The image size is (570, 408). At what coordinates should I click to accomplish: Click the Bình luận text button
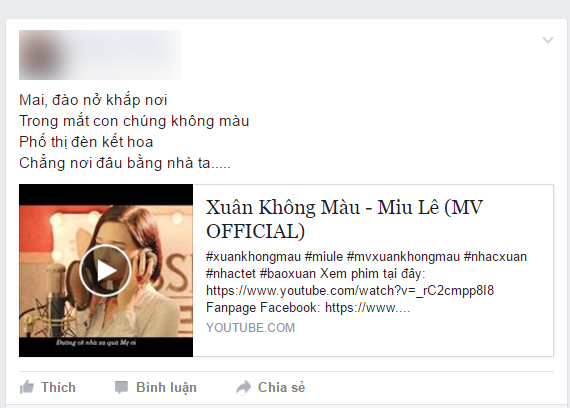[166, 388]
